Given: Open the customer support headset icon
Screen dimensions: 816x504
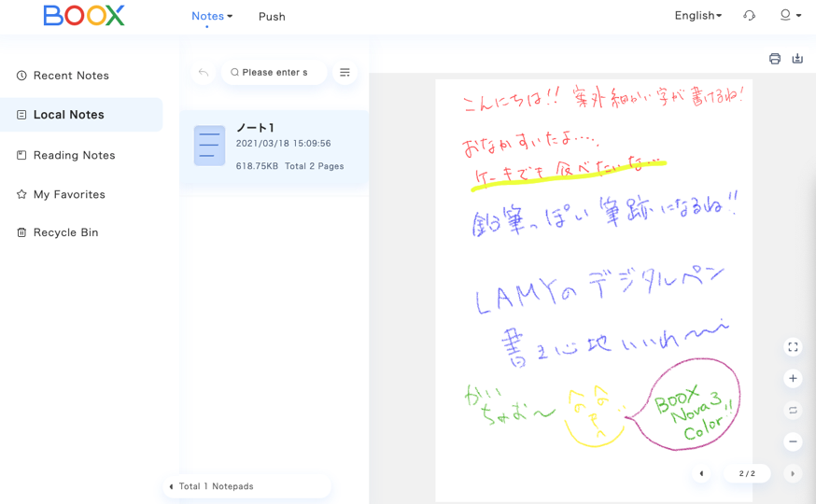Looking at the screenshot, I should pos(749,16).
